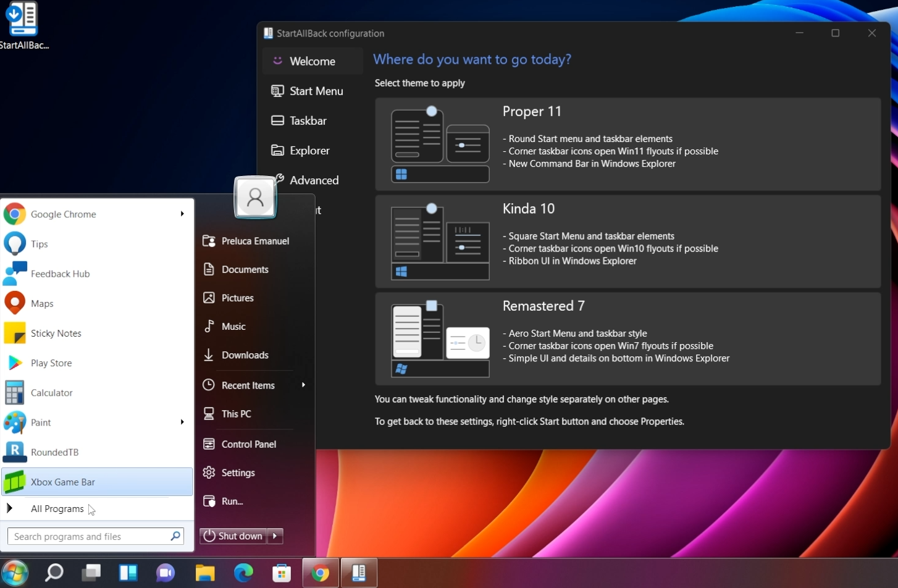Open Control Panel from the Start menu
The width and height of the screenshot is (898, 588).
pos(247,443)
